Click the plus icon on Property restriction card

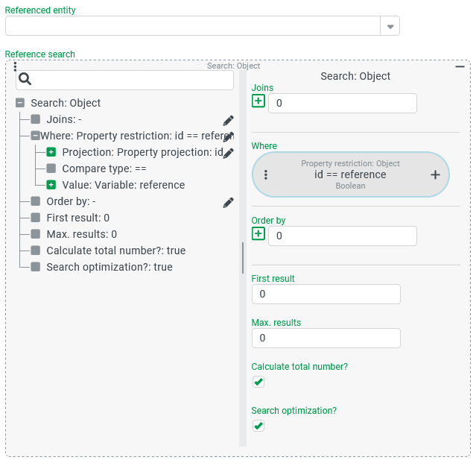click(435, 174)
